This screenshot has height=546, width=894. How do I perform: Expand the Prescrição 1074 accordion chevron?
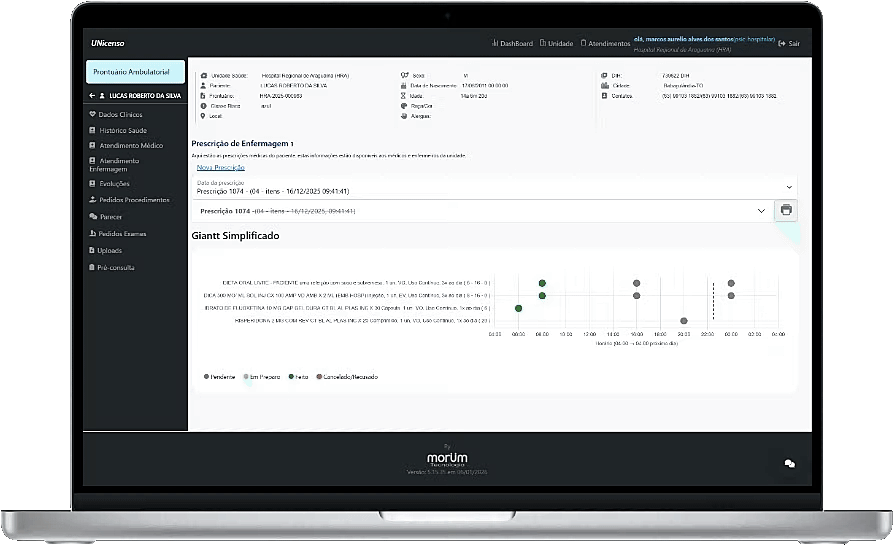click(x=761, y=211)
